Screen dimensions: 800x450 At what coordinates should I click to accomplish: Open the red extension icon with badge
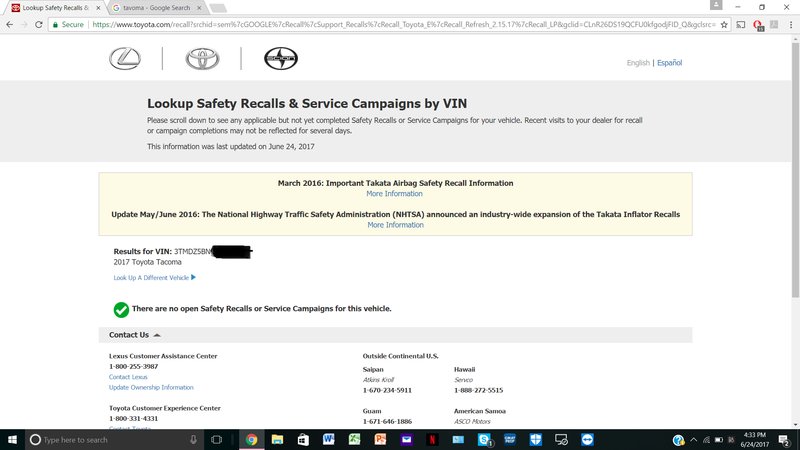click(758, 25)
